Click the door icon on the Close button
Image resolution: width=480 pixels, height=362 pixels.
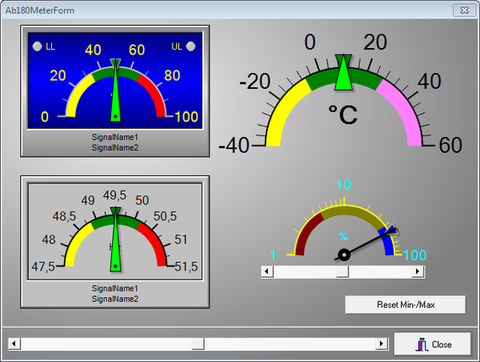[422, 344]
